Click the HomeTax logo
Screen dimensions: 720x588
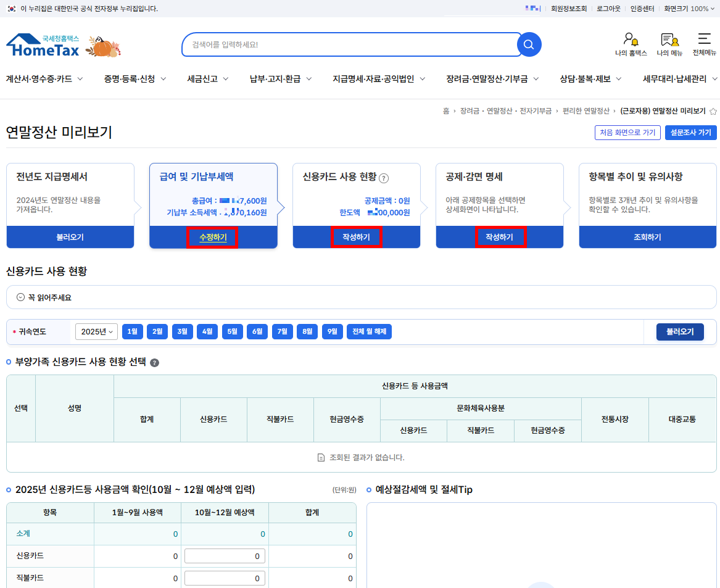click(x=43, y=44)
